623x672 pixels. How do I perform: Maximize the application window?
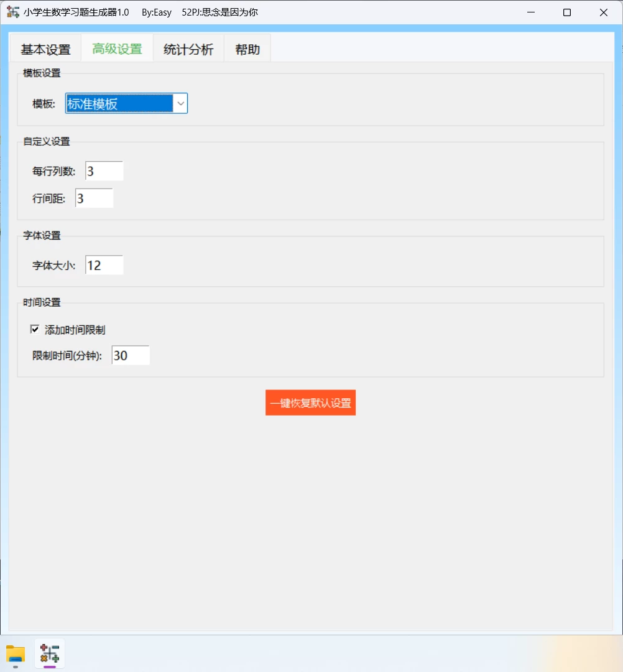(567, 12)
